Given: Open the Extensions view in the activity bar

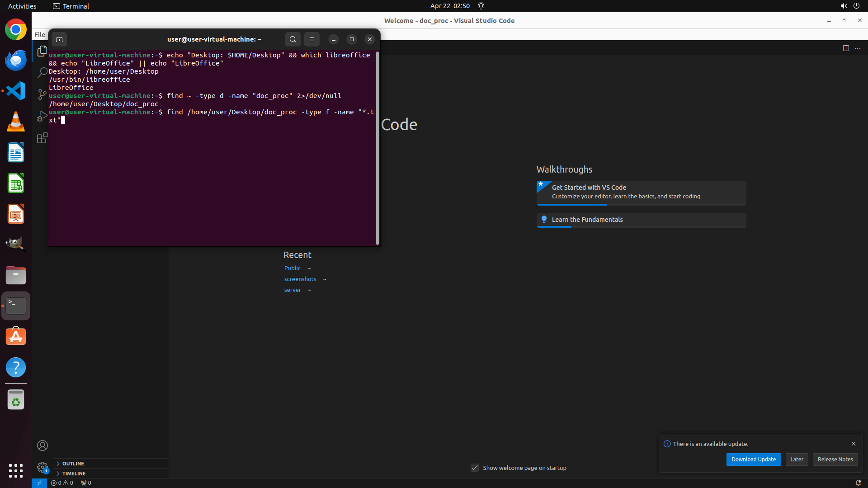Looking at the screenshot, I should tap(42, 138).
